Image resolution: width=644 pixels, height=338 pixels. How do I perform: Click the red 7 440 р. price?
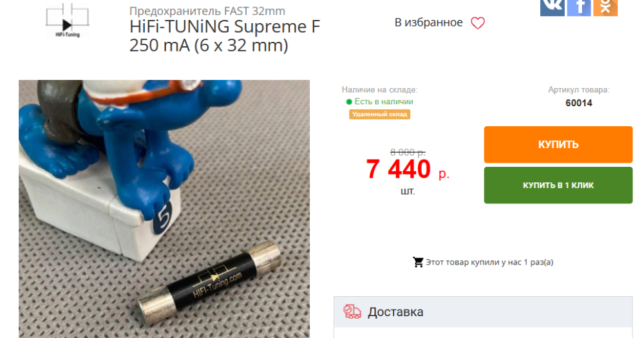(x=408, y=169)
